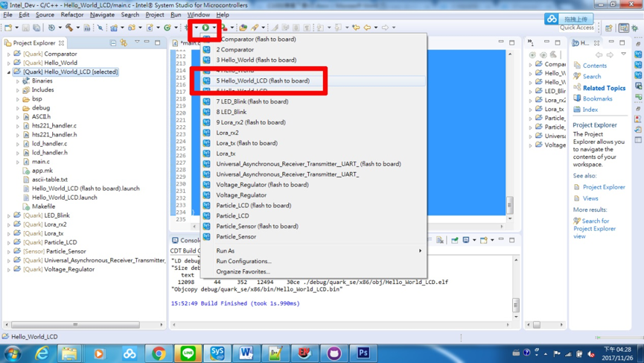Expand the [Quark] LED_Blink project

pyautogui.click(x=9, y=215)
